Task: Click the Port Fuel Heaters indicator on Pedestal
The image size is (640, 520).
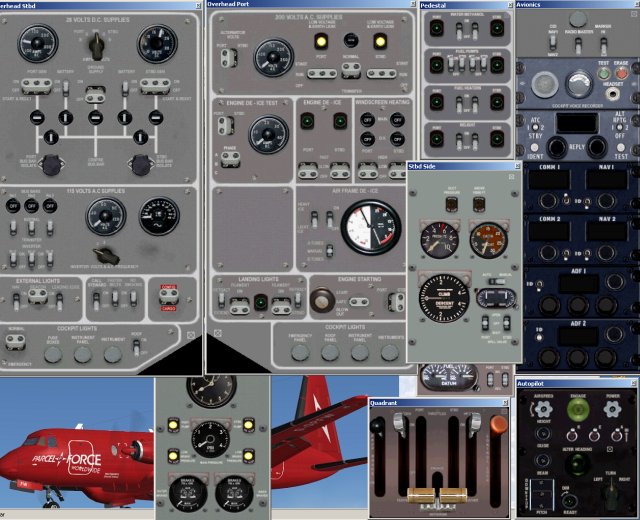Action: click(x=436, y=102)
